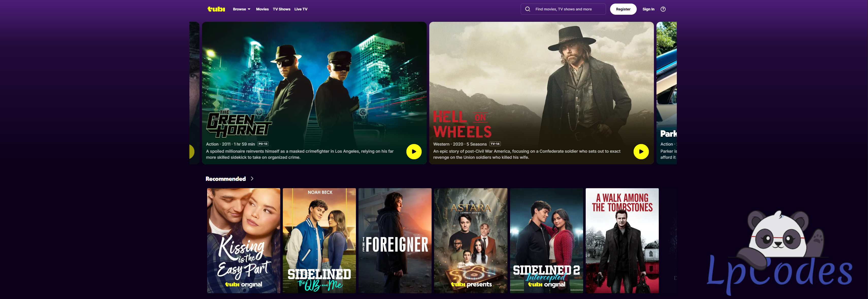
Task: Switch to Live TV
Action: pos(301,9)
